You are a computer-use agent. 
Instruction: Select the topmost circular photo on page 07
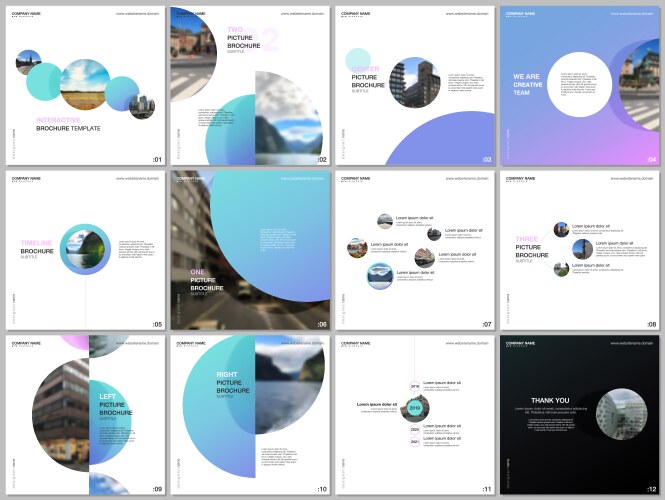tap(385, 220)
